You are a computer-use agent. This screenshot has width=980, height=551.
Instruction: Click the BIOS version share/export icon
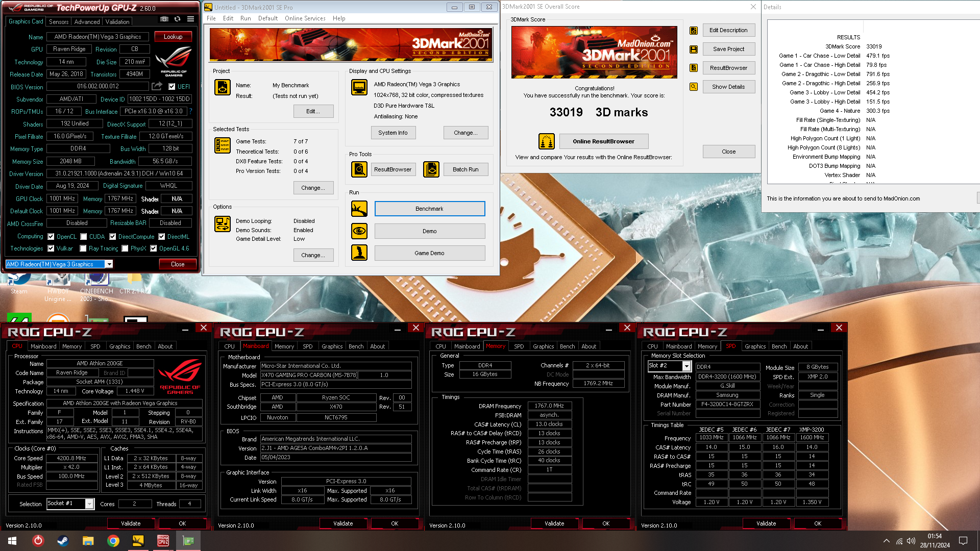pyautogui.click(x=157, y=86)
